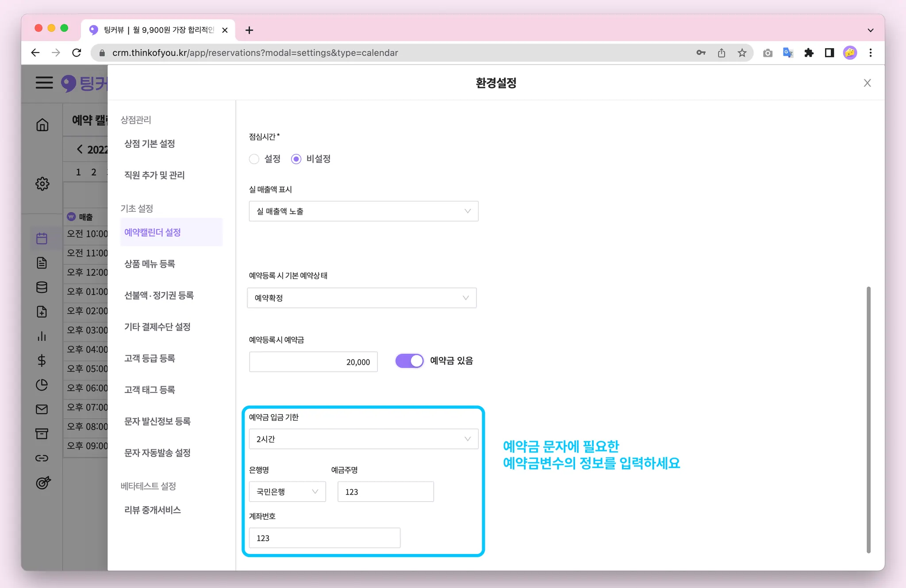Open the bar chart statistics icon
Image resolution: width=906 pixels, height=588 pixels.
pyautogui.click(x=42, y=336)
